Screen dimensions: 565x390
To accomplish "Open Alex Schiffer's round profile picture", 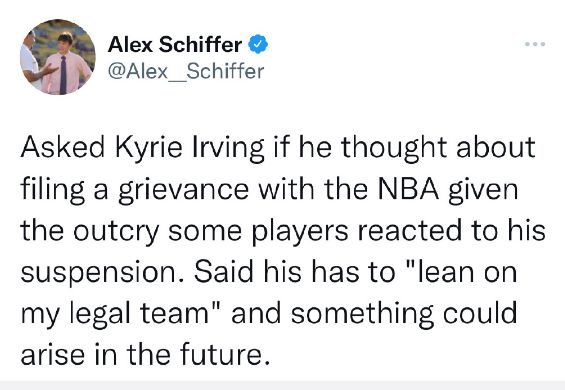I will [58, 57].
